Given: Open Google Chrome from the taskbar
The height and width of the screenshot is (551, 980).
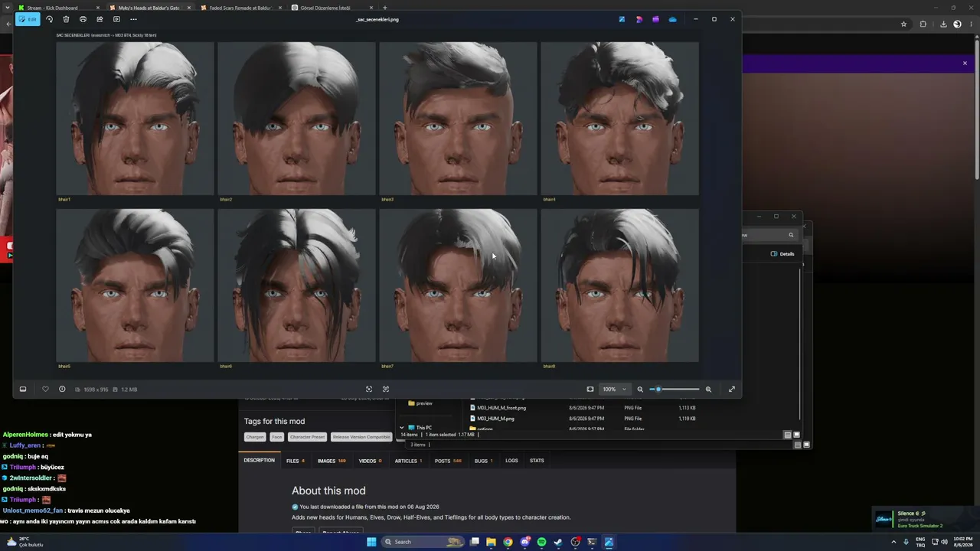Looking at the screenshot, I should 508,542.
